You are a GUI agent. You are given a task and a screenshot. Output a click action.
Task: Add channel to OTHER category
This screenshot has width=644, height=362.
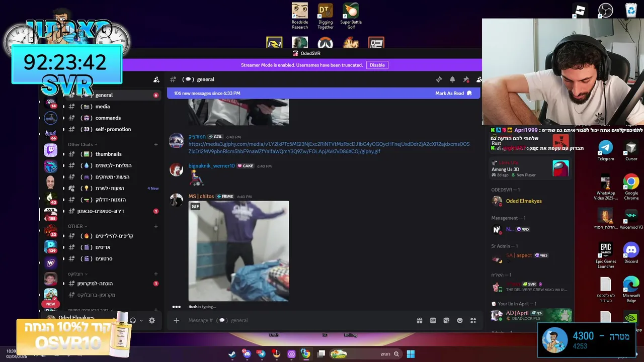pos(155,226)
